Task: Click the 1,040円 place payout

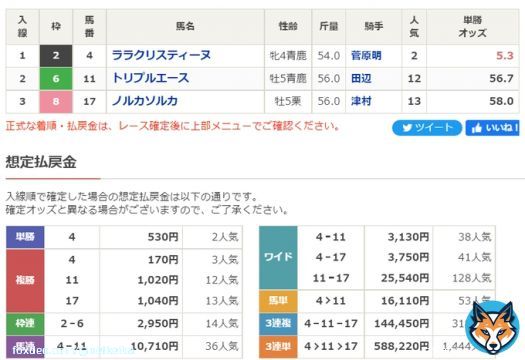Action: [x=158, y=301]
